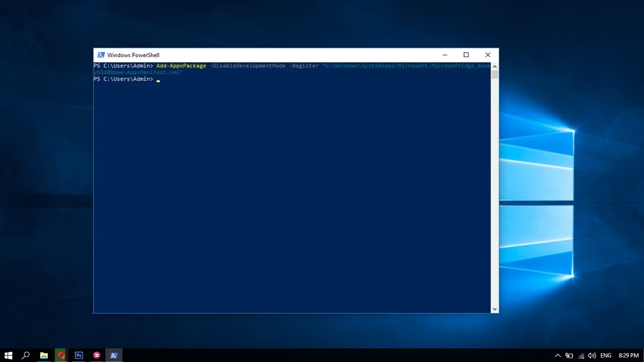The width and height of the screenshot is (644, 362).
Task: Switch to Photoshop in the taskbar
Action: point(79,356)
